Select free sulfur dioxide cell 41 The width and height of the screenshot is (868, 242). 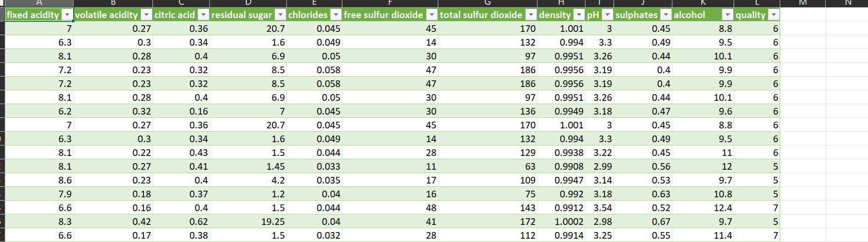pos(390,222)
